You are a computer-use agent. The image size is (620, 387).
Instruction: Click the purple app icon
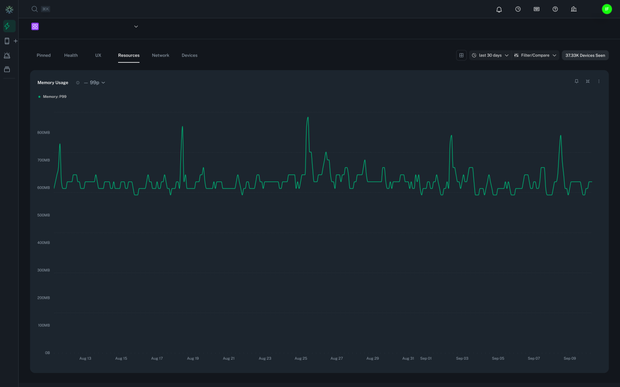(x=35, y=26)
